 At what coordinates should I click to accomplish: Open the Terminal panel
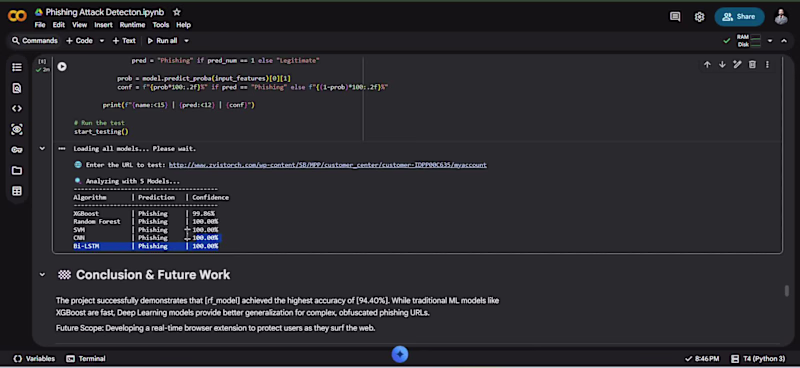86,359
